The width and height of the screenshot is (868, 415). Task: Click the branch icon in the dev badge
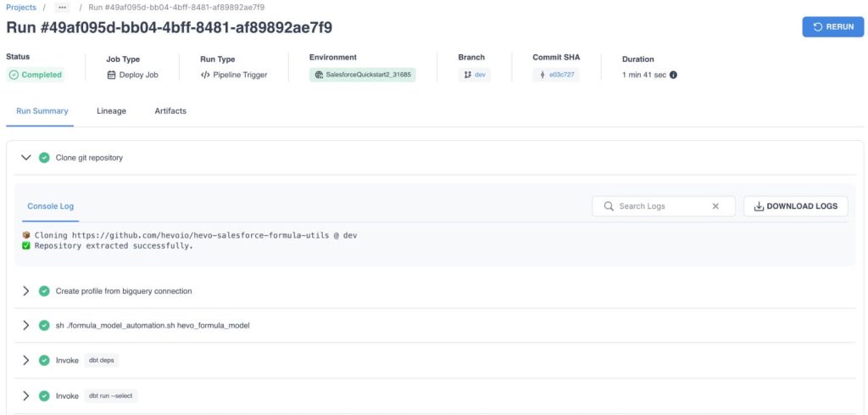click(467, 75)
